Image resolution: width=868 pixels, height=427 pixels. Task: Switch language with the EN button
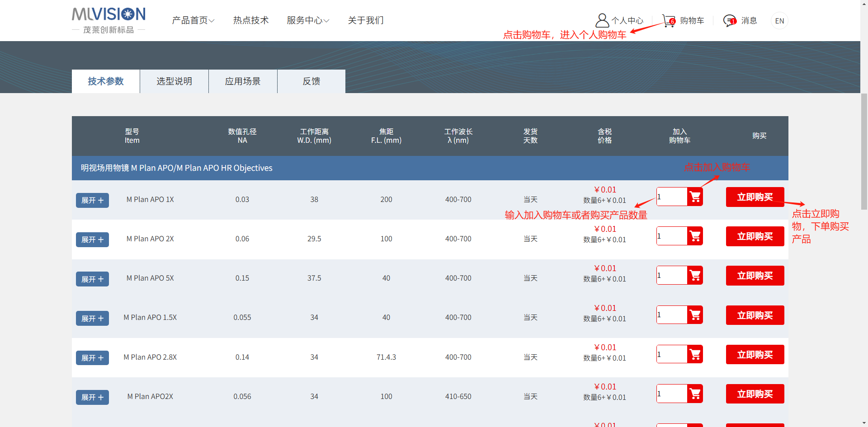click(779, 21)
